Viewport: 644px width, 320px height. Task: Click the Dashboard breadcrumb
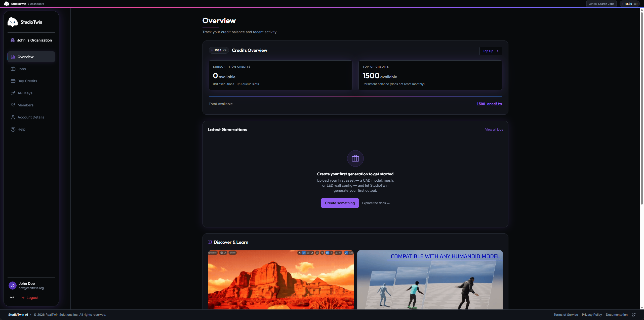[37, 4]
